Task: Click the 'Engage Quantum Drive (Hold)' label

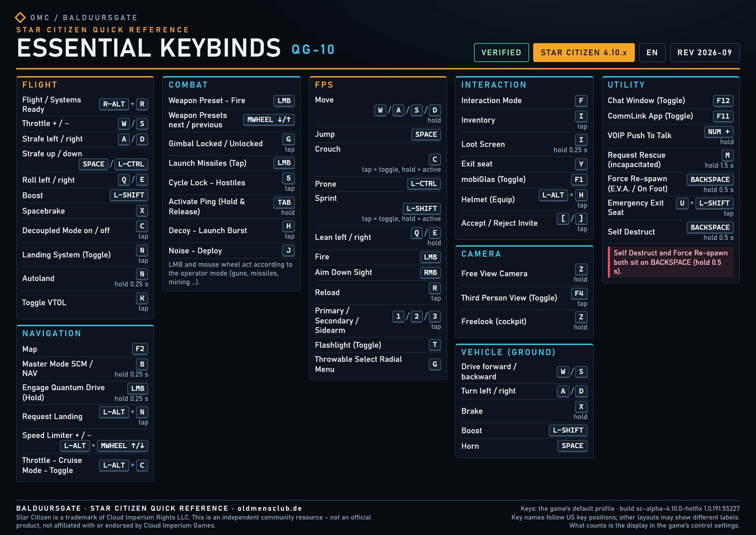Action: pyautogui.click(x=64, y=392)
